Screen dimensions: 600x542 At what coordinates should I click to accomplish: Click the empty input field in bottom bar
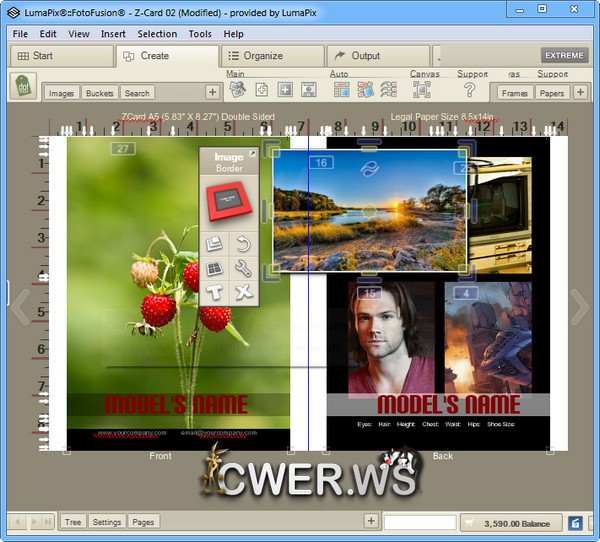(x=419, y=522)
